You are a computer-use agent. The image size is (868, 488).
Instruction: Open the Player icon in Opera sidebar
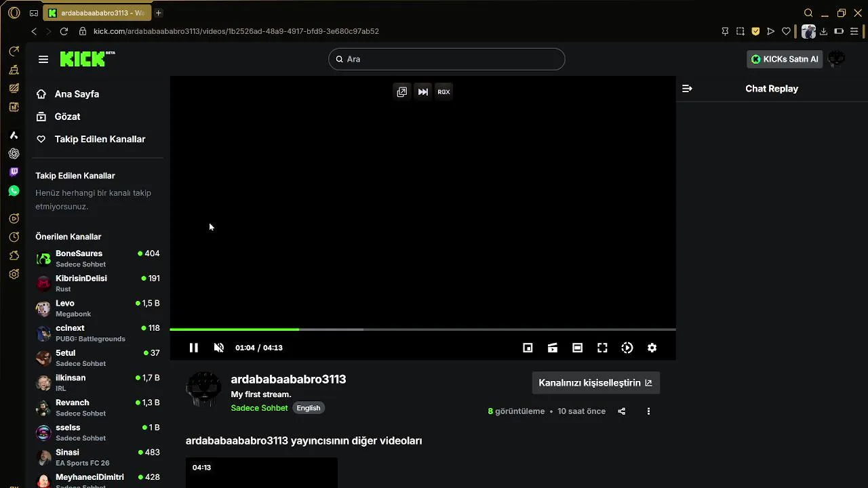pyautogui.click(x=14, y=218)
